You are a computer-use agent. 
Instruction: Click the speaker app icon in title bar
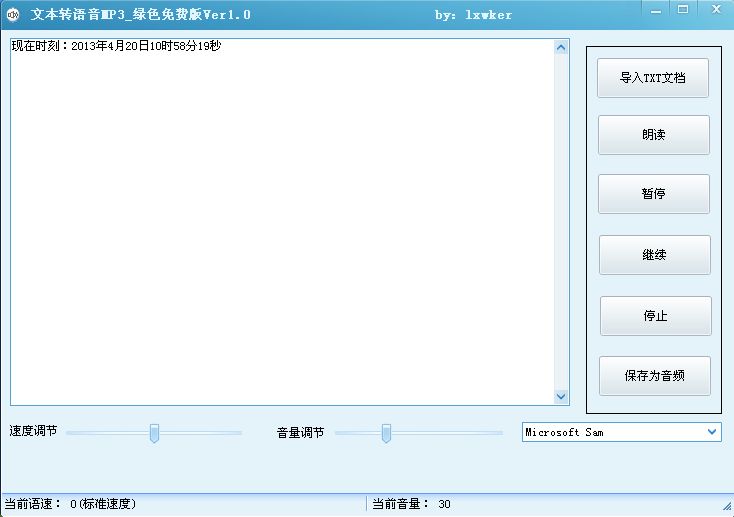(13, 15)
